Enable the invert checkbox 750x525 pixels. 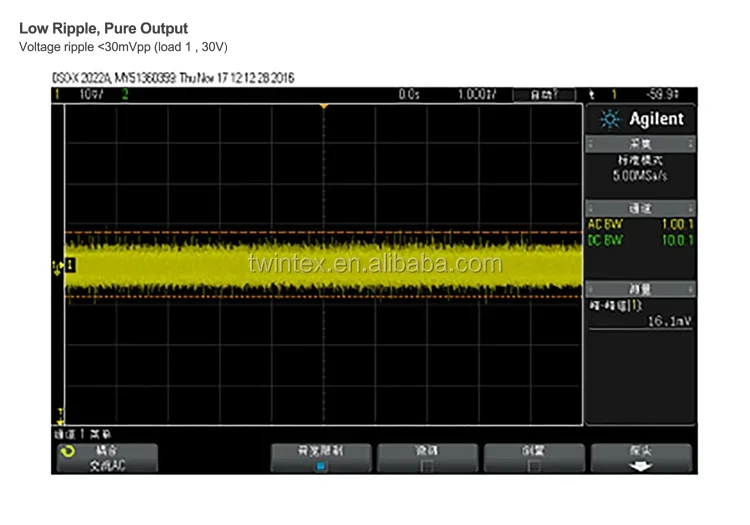tap(533, 466)
